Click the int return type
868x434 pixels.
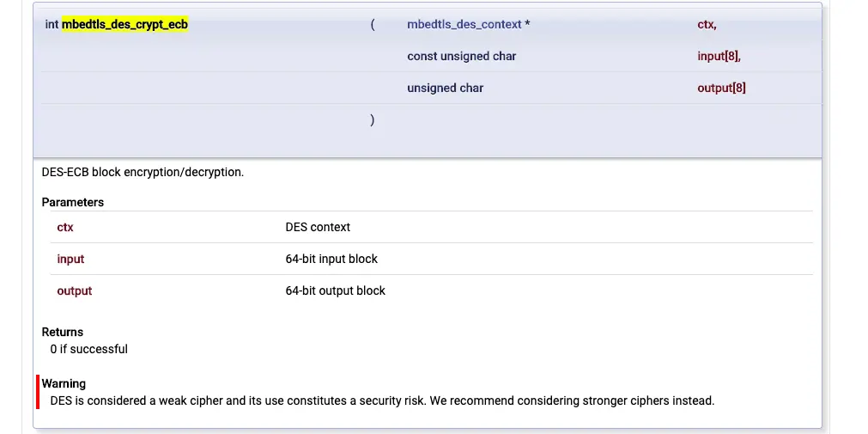pos(52,24)
